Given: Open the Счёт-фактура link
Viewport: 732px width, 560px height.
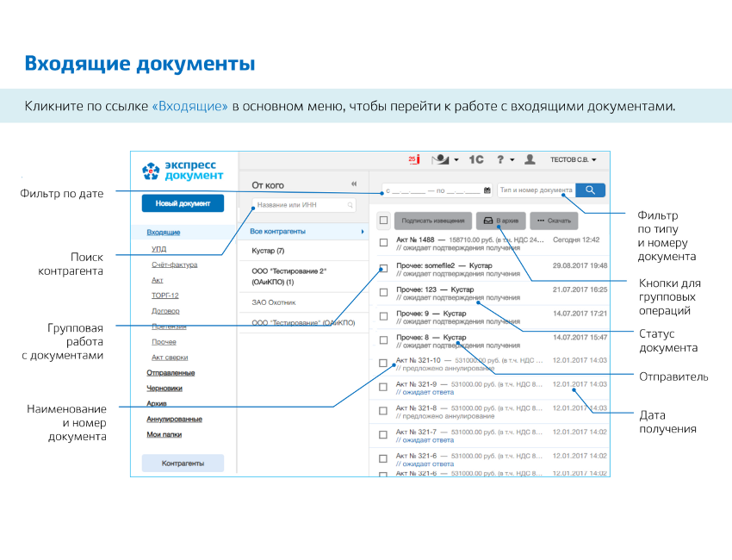Looking at the screenshot, I should pos(174,264).
